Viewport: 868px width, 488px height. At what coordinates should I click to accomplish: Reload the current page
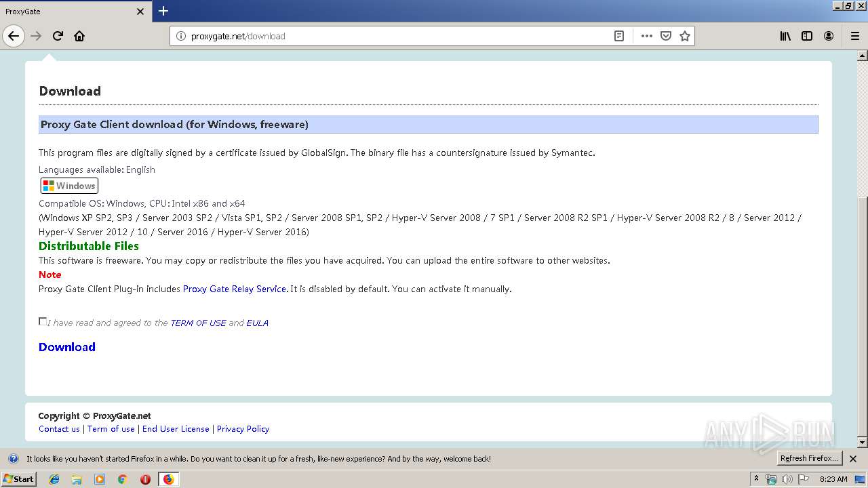tap(58, 36)
